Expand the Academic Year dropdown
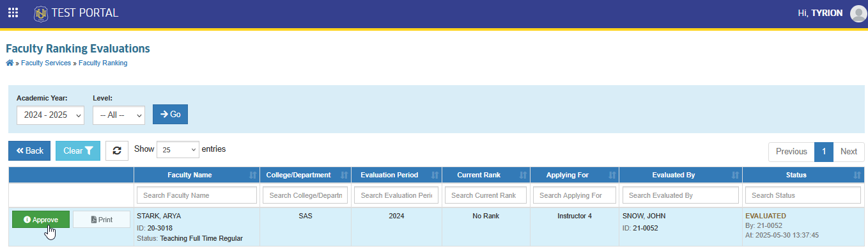Screen dimensions: 868x251 click(50, 115)
